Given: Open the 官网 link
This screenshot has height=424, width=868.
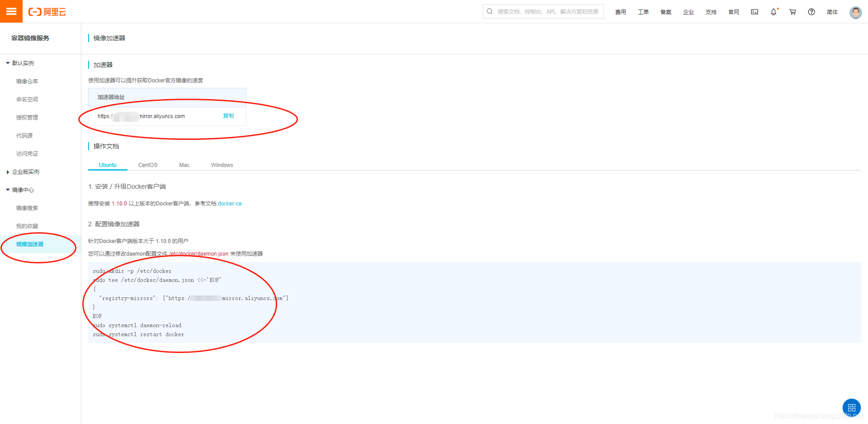Looking at the screenshot, I should 734,12.
